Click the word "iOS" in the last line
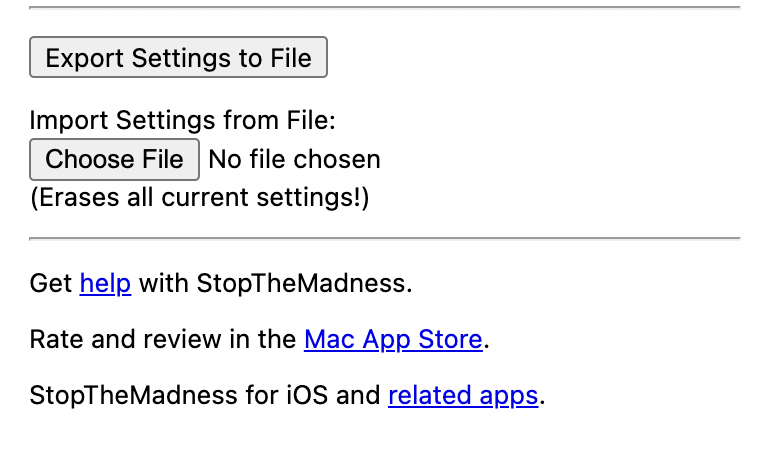770x460 pixels. [x=307, y=395]
